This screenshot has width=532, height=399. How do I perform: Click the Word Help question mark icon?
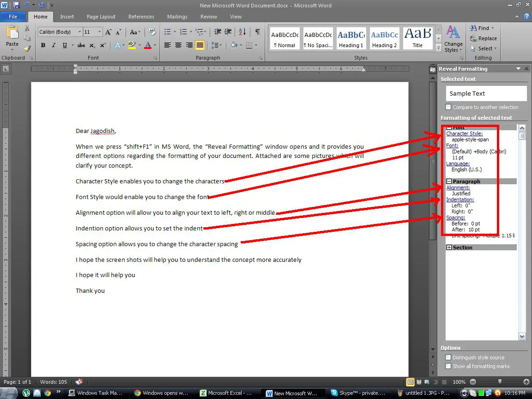click(526, 16)
